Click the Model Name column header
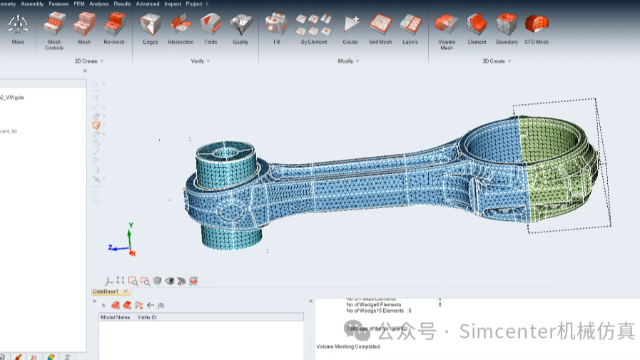 [x=116, y=317]
